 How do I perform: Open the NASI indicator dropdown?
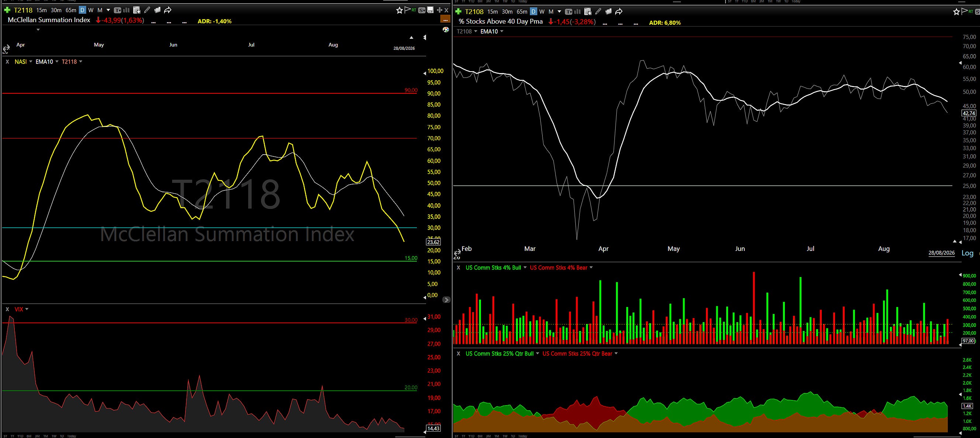[31, 62]
